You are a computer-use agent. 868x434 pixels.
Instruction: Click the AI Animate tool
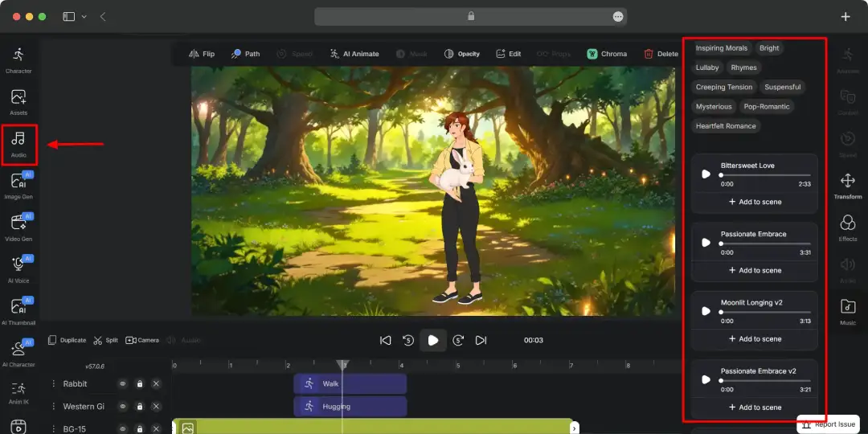[x=354, y=54]
